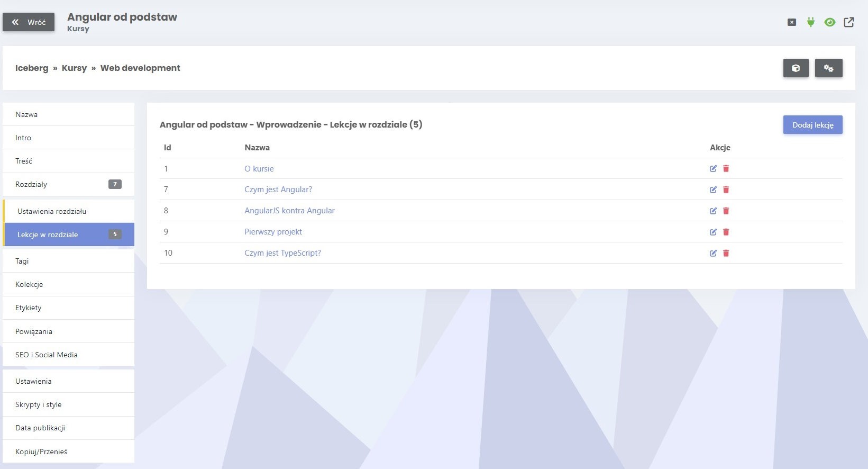Screen dimensions: 868x469
Task: Click the Id cell showing 1
Action: [x=166, y=169]
